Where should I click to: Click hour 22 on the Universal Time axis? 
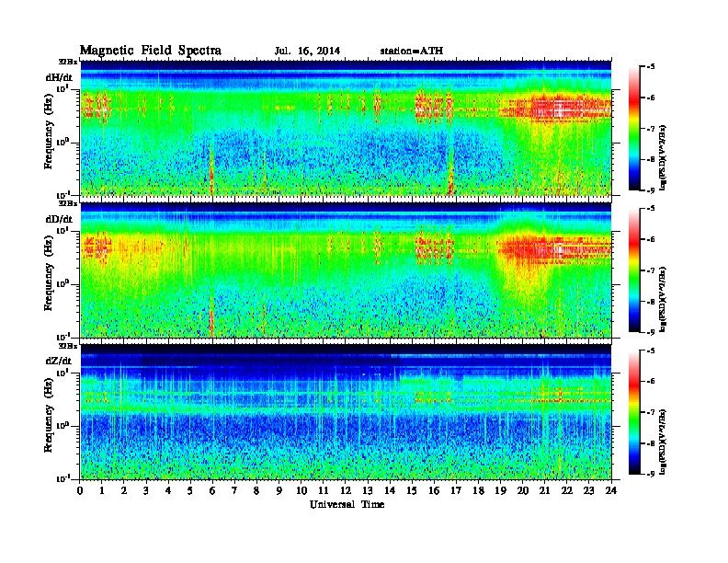567,491
